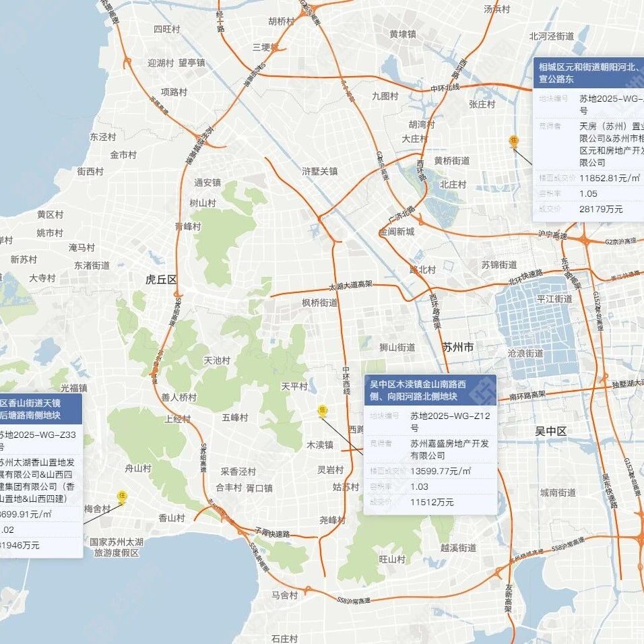Viewport: 644px width, 644px height.
Task: Click the 香山村 label
Action: click(x=172, y=518)
